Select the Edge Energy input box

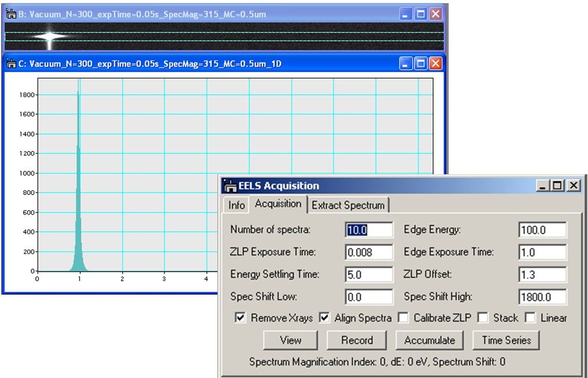(x=542, y=230)
